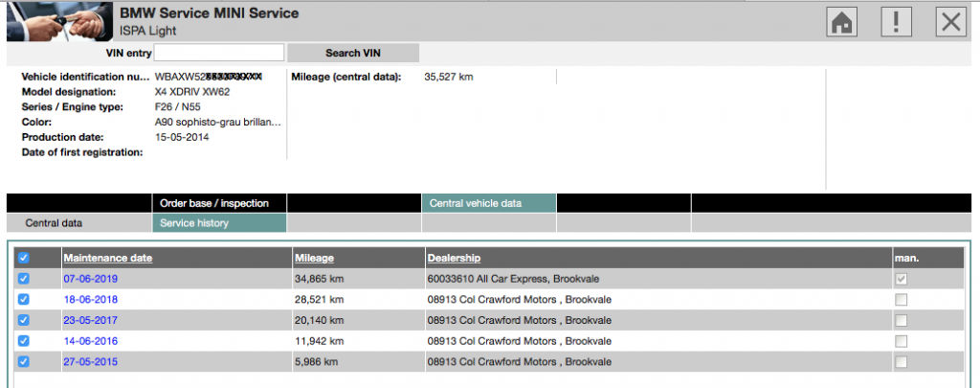Click the F26 / N55 engine type value
The height and width of the screenshot is (388, 980).
[177, 107]
